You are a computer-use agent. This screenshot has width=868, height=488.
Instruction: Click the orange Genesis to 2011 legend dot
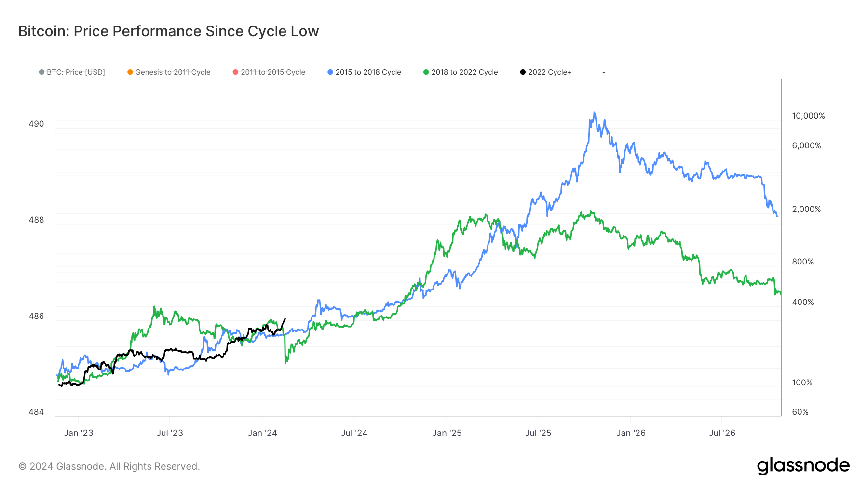130,72
